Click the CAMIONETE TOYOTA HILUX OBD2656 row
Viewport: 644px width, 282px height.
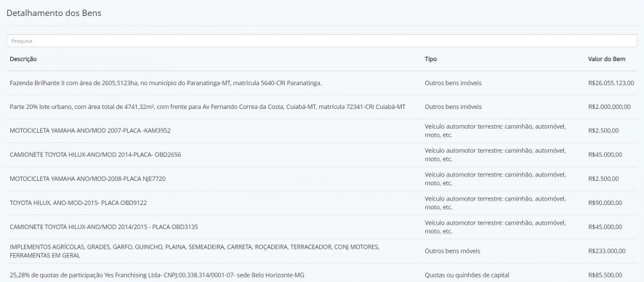tap(321, 155)
